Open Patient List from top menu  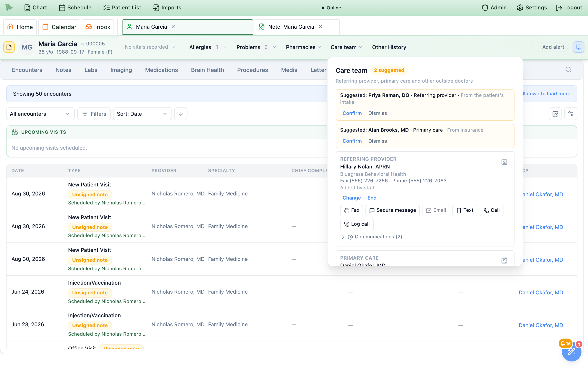click(x=122, y=8)
